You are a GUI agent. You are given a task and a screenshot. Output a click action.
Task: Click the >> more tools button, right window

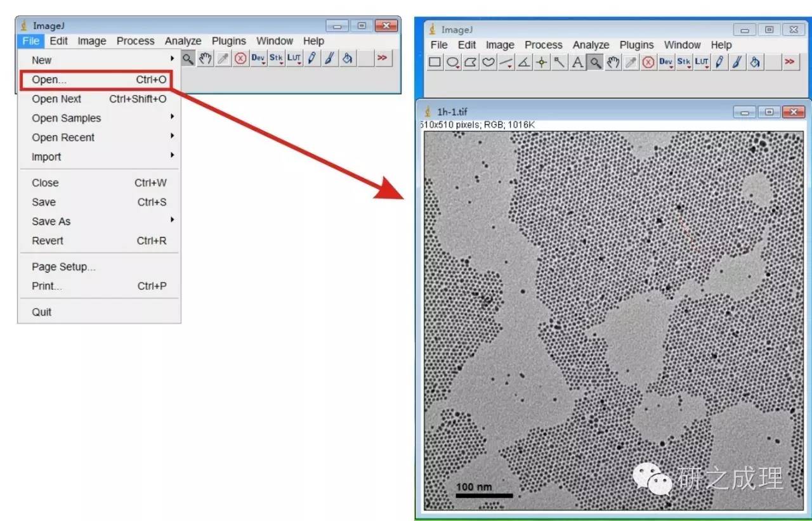[x=789, y=61]
